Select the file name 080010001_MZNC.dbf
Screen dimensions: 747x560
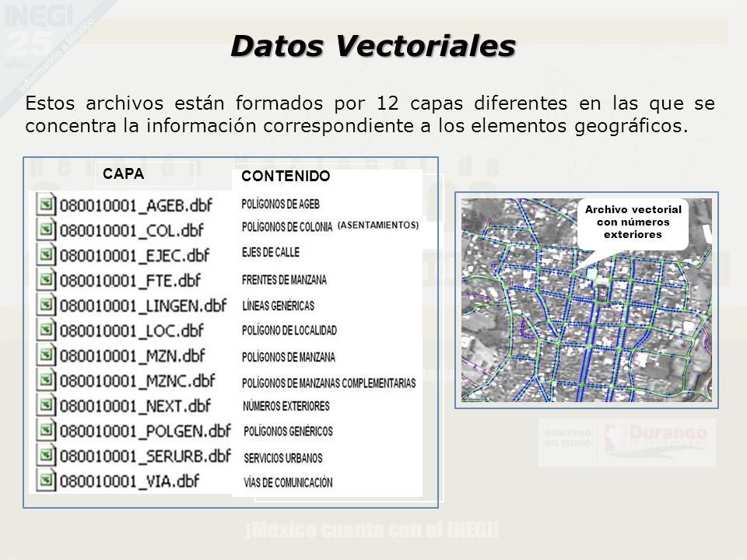point(138,381)
